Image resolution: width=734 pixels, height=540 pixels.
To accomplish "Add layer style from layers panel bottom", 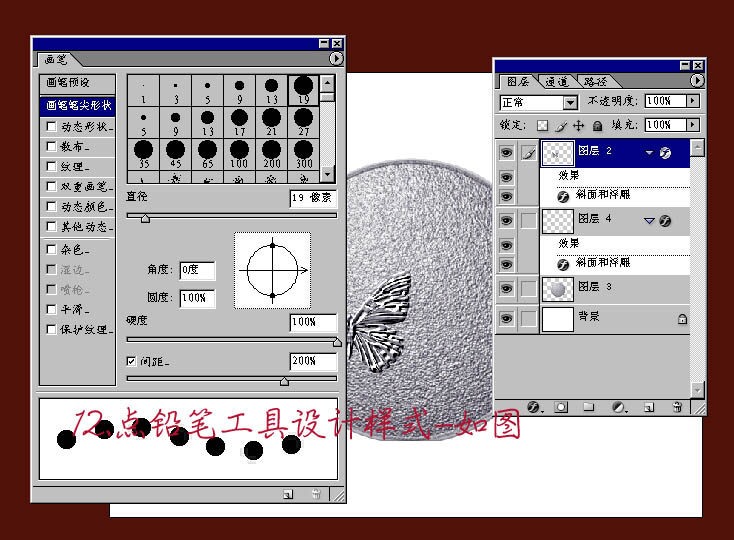I will coord(534,407).
